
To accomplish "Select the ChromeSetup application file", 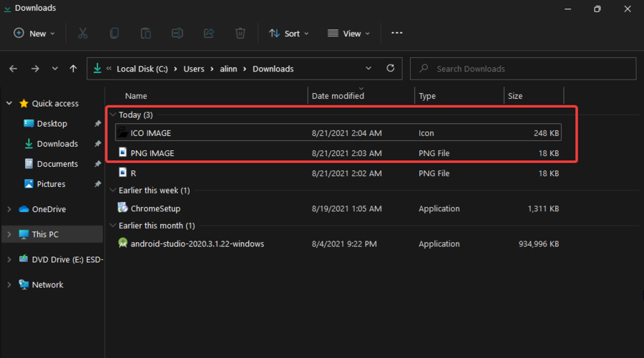I will pos(155,208).
